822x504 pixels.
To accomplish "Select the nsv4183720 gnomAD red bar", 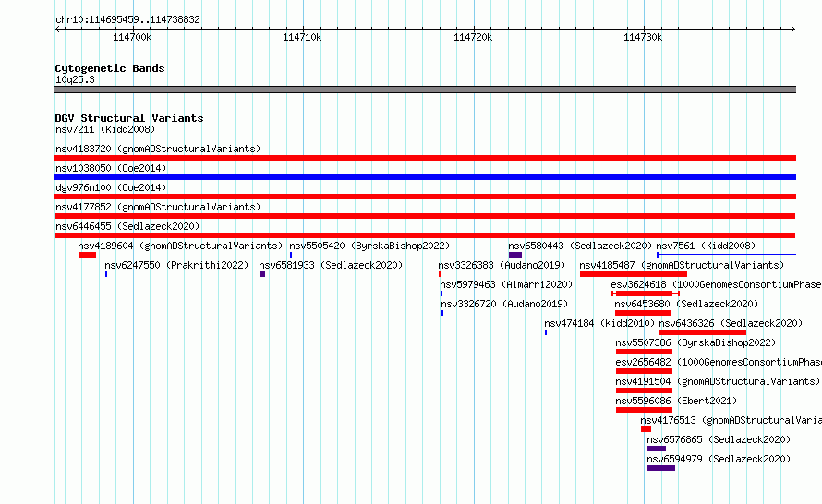I will point(425,158).
